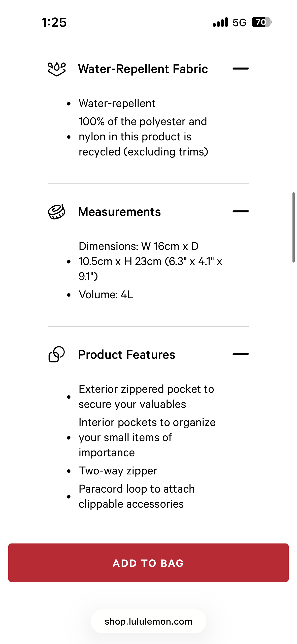Add the item to bag
Viewport: 297px width, 644px height.
pos(148,563)
